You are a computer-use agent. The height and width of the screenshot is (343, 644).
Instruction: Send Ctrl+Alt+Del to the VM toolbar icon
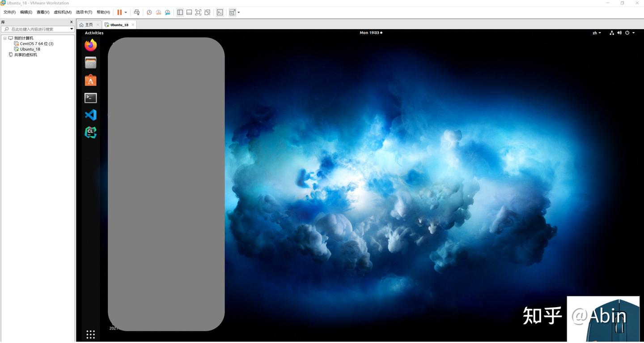(137, 13)
